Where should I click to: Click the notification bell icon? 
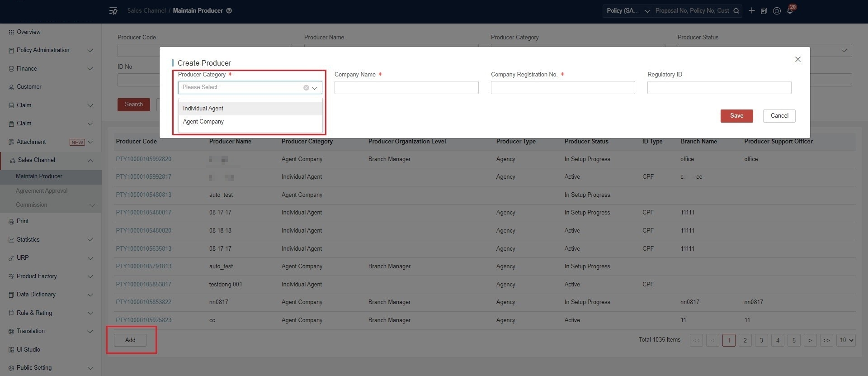(790, 10)
